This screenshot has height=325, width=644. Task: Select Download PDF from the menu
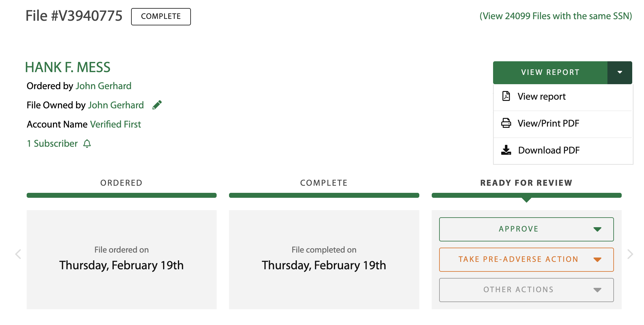tap(549, 150)
